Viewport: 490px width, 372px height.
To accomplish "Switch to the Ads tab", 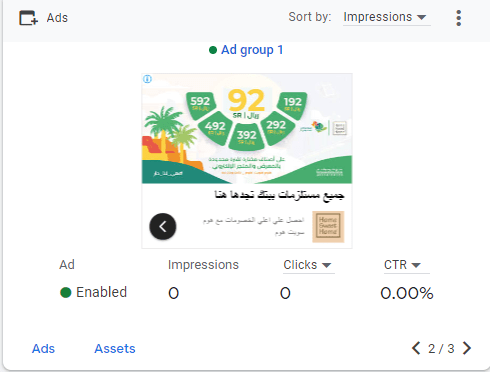I will click(43, 349).
